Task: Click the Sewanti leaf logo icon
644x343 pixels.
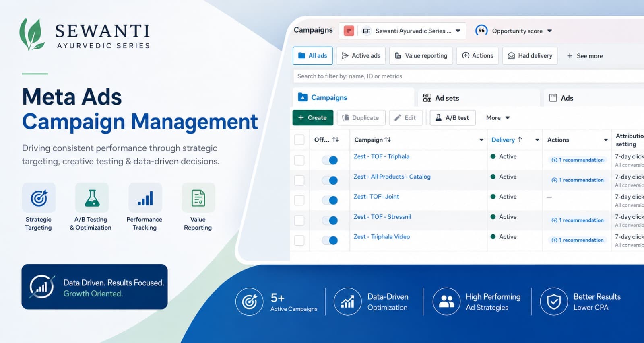Action: (x=32, y=34)
